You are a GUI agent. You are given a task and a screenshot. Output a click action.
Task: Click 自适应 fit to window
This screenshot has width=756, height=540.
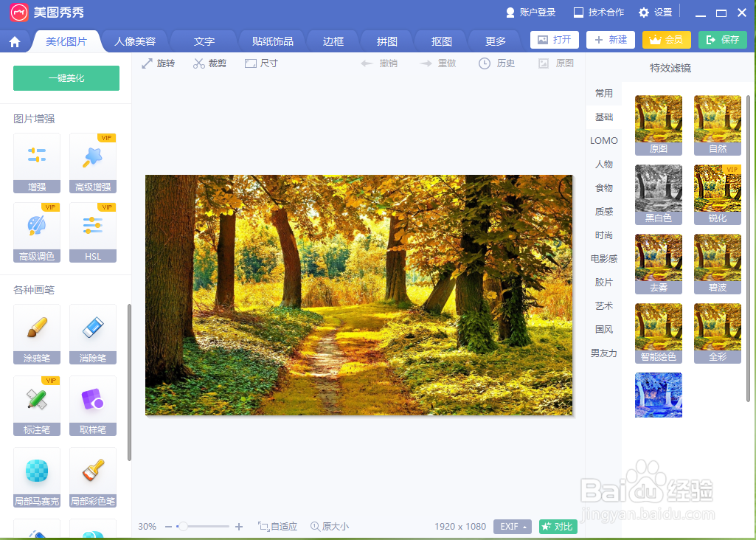[x=278, y=527]
